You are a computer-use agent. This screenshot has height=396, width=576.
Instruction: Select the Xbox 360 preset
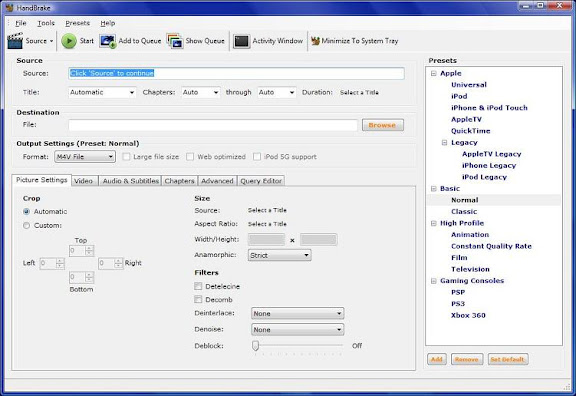(468, 315)
